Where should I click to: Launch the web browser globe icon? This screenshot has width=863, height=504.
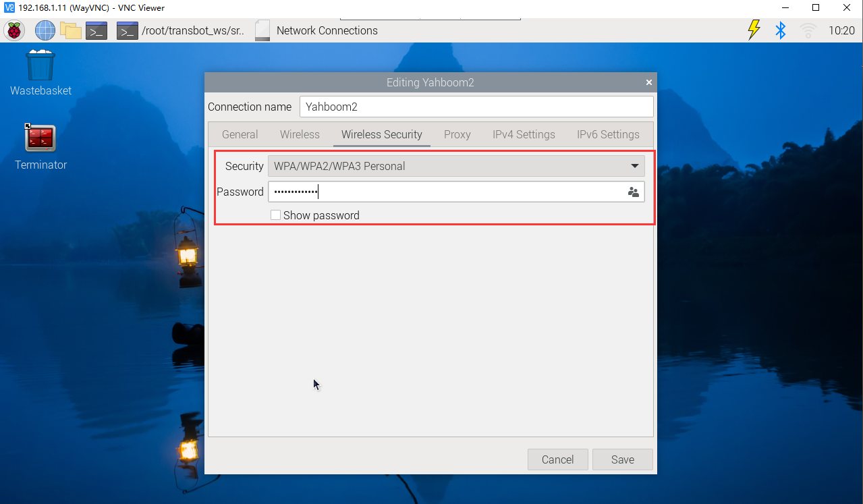point(45,30)
